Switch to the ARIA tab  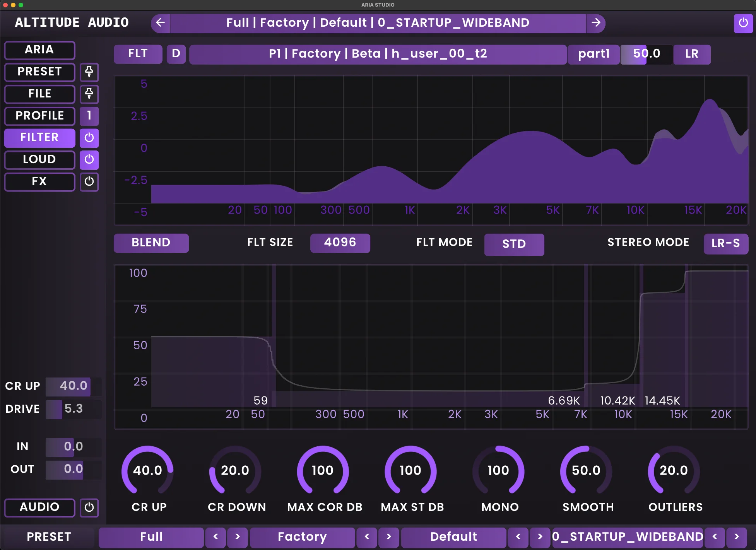coord(39,50)
